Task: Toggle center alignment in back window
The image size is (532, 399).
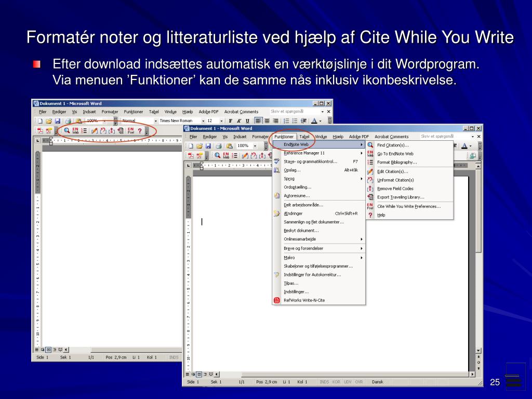Action: 268,121
